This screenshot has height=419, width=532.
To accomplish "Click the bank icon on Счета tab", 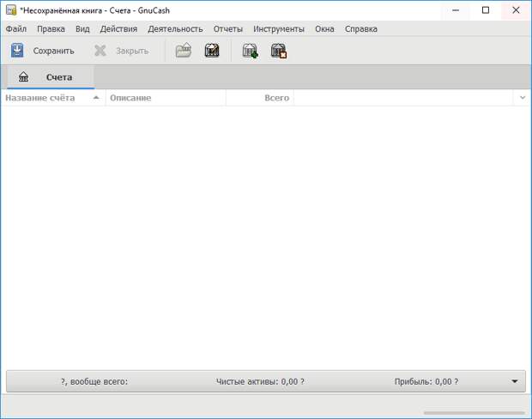I will [x=23, y=76].
